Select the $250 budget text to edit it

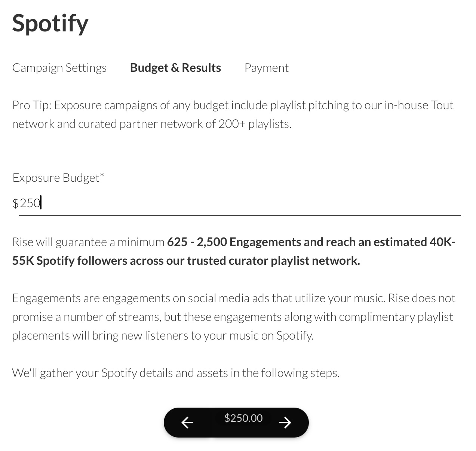tap(26, 203)
